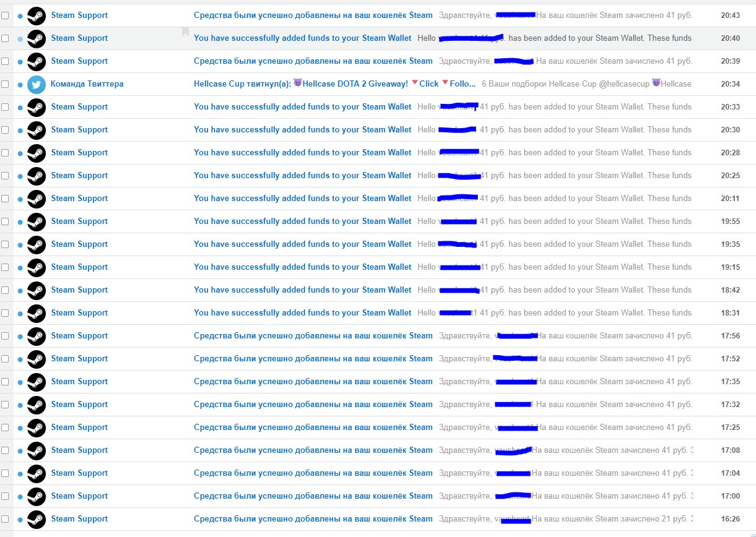This screenshot has height=537, width=756.
Task: Tick the checkbox for the 20:40 email
Action: tap(5, 38)
